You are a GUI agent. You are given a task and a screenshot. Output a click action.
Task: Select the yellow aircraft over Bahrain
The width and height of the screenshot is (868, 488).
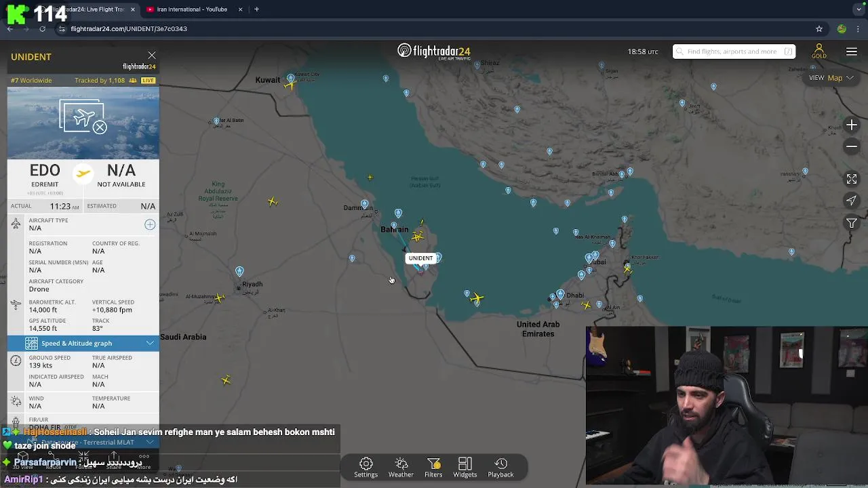click(418, 237)
